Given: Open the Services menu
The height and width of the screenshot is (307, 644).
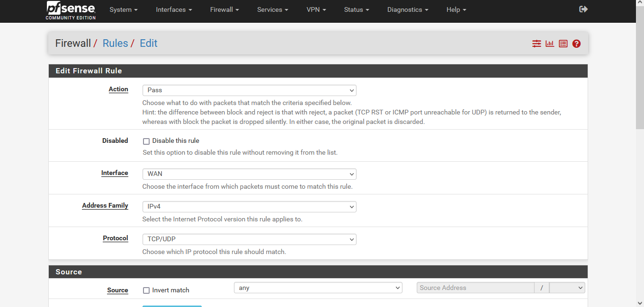Looking at the screenshot, I should coord(273,9).
